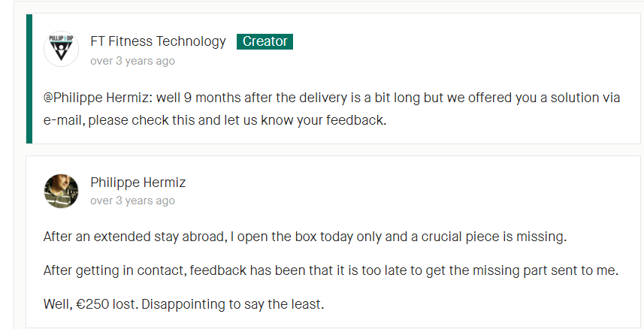The height and width of the screenshot is (329, 644).
Task: Click the @Philippe Hermiz mention in reply
Action: coord(98,98)
